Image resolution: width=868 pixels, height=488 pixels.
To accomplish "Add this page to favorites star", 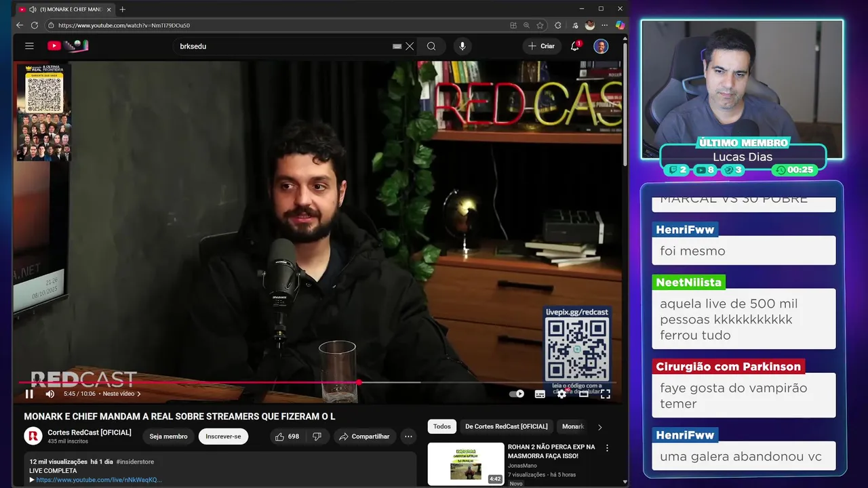I will (x=540, y=25).
